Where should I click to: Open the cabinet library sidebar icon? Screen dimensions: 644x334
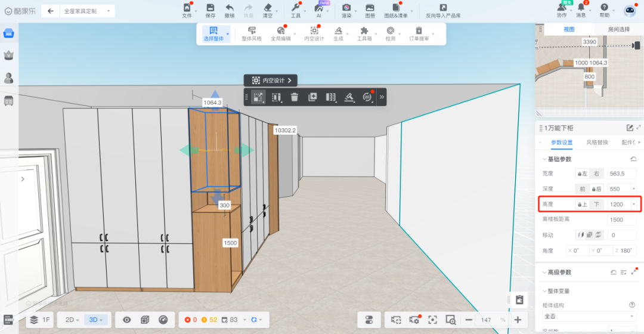pos(8,100)
